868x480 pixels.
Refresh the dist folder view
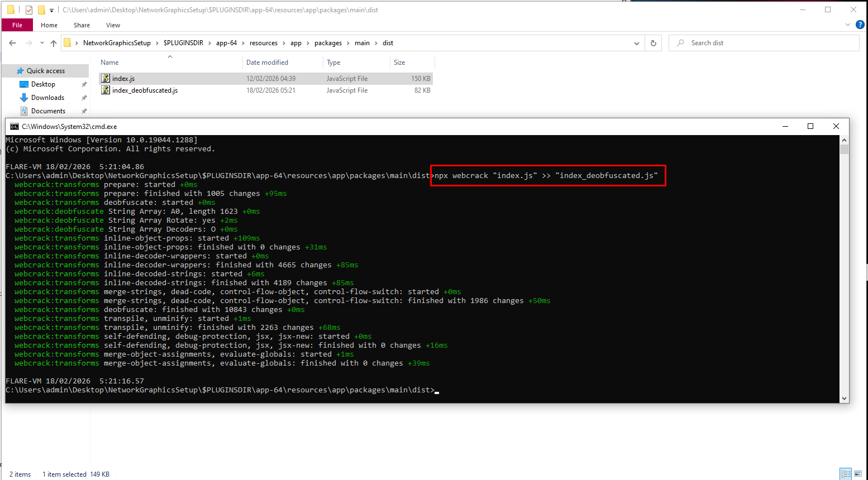pyautogui.click(x=654, y=43)
